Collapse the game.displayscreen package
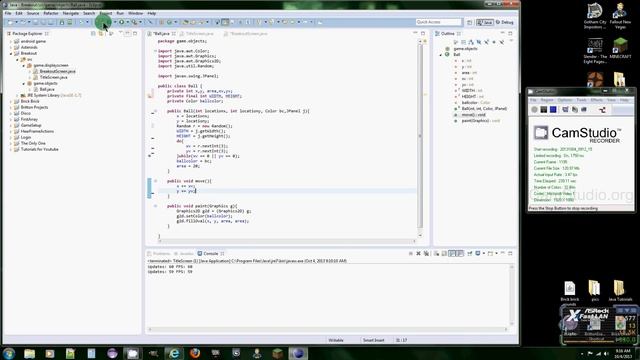640x360 pixels. coord(24,65)
